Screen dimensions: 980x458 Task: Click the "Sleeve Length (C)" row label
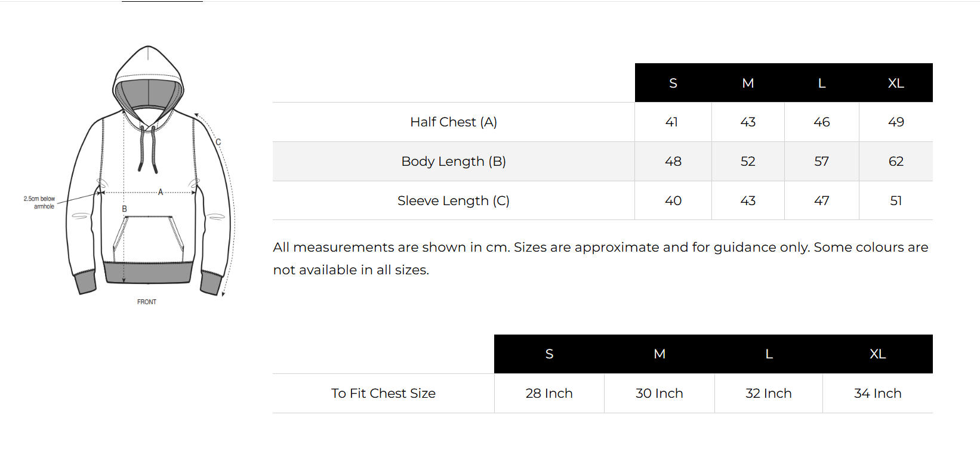[x=454, y=201]
